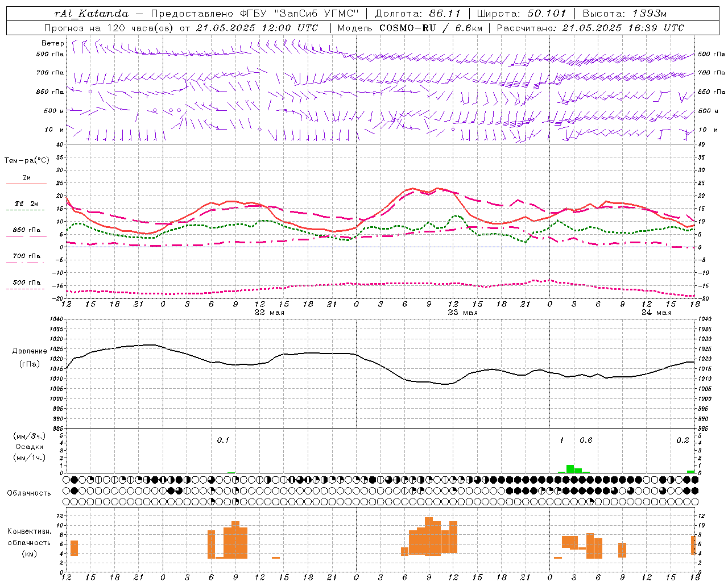Viewport: 728px width, 582px height.
Task: Click the tallest green precipitation bar
Action: click(x=570, y=469)
